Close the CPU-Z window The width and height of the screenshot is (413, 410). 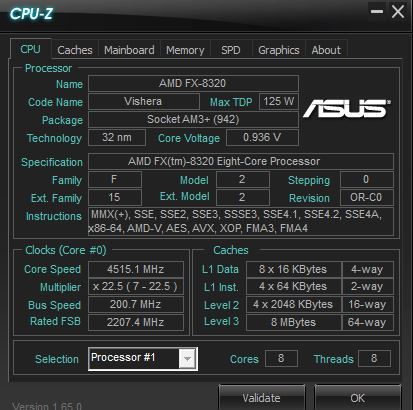398,12
